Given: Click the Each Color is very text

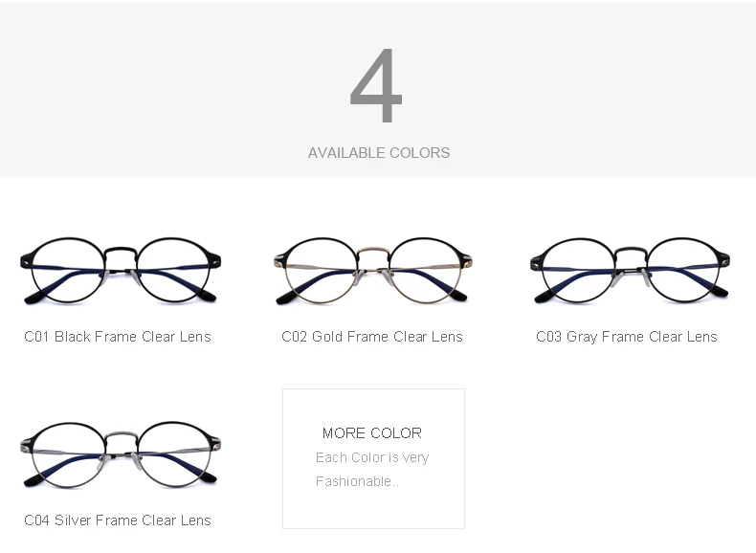Looking at the screenshot, I should [371, 457].
